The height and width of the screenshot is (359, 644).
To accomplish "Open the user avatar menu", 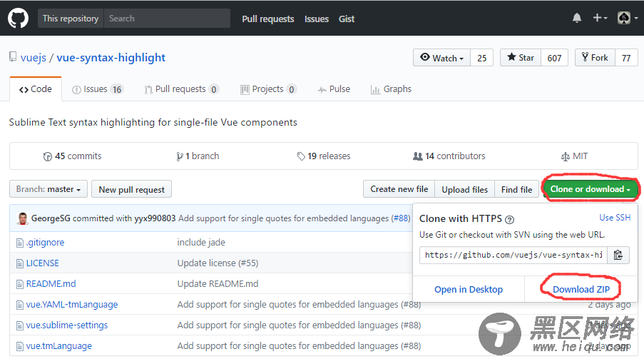I will [628, 18].
